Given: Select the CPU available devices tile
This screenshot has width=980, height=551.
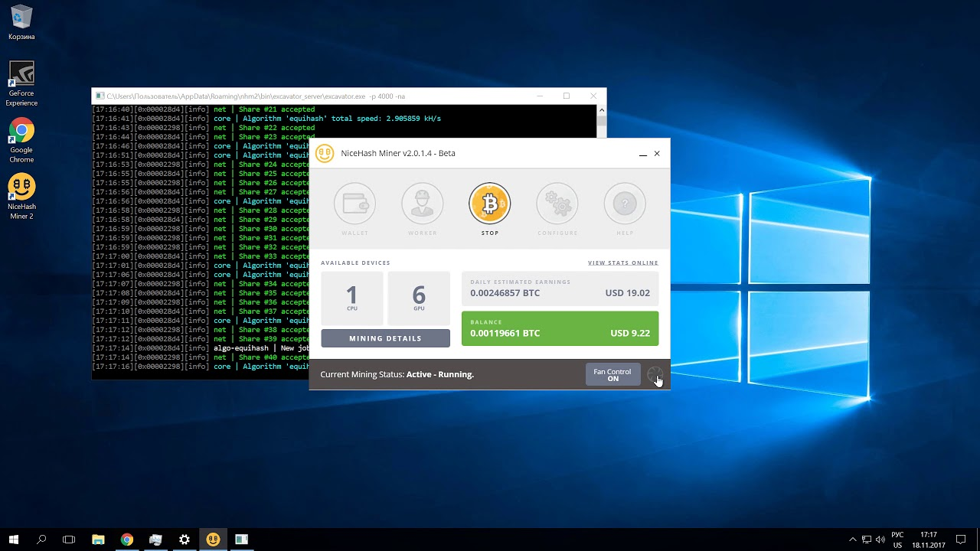Looking at the screenshot, I should [x=351, y=298].
